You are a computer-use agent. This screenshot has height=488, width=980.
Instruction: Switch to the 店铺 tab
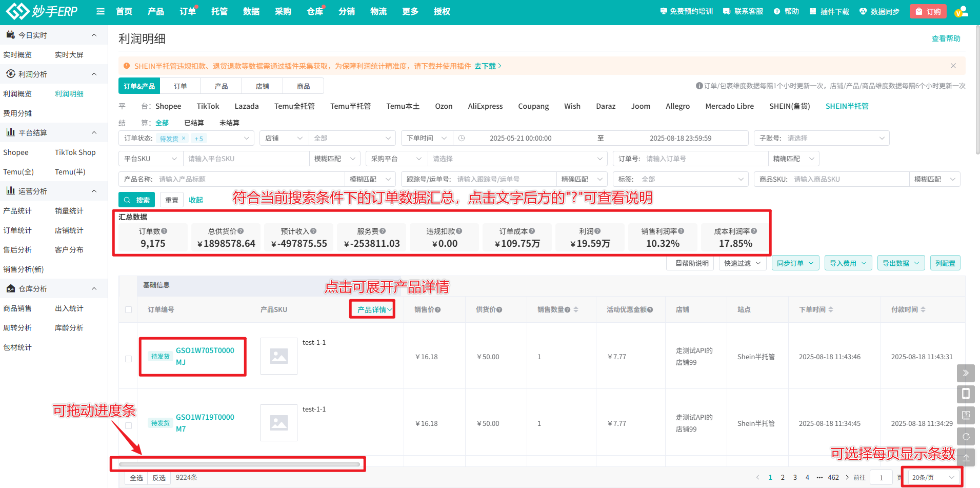point(262,86)
